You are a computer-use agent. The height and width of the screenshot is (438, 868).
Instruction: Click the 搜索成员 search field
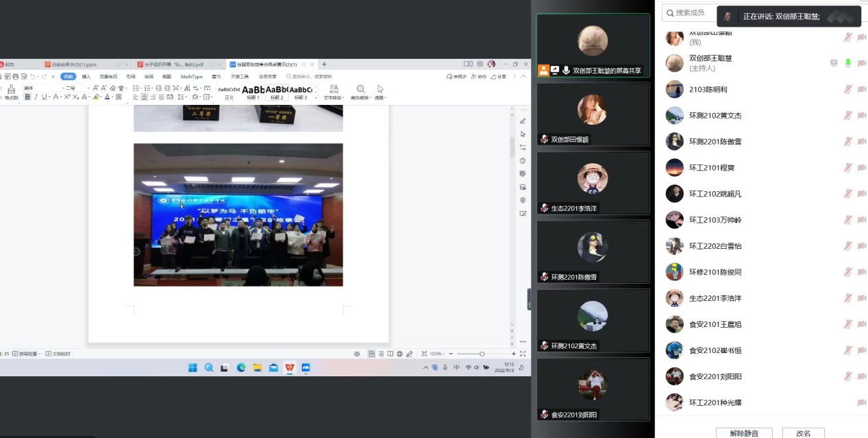tap(692, 12)
